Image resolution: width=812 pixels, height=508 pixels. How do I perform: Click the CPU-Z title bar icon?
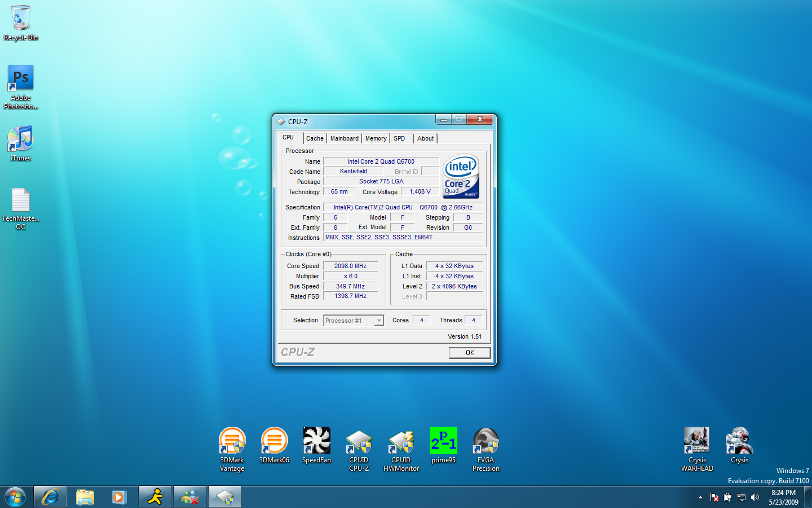[281, 121]
